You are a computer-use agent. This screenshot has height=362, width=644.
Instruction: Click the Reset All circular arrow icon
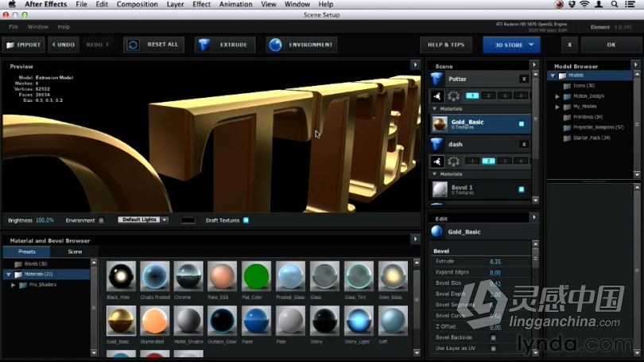click(133, 45)
